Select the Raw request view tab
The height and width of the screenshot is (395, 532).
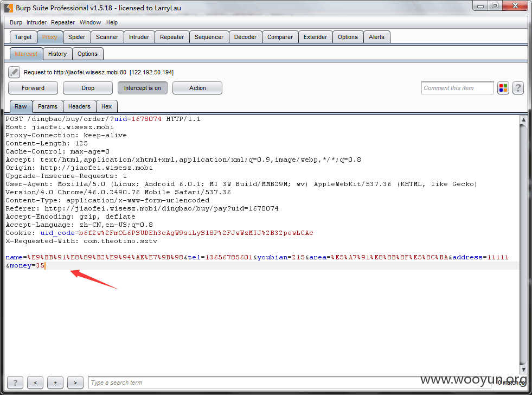[x=21, y=106]
